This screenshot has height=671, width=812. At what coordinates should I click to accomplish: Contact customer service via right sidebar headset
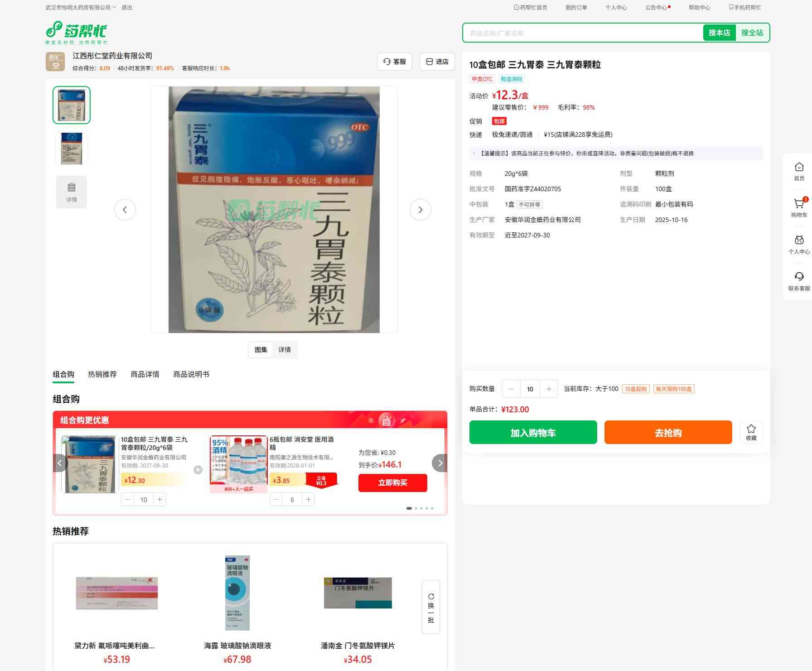[799, 281]
